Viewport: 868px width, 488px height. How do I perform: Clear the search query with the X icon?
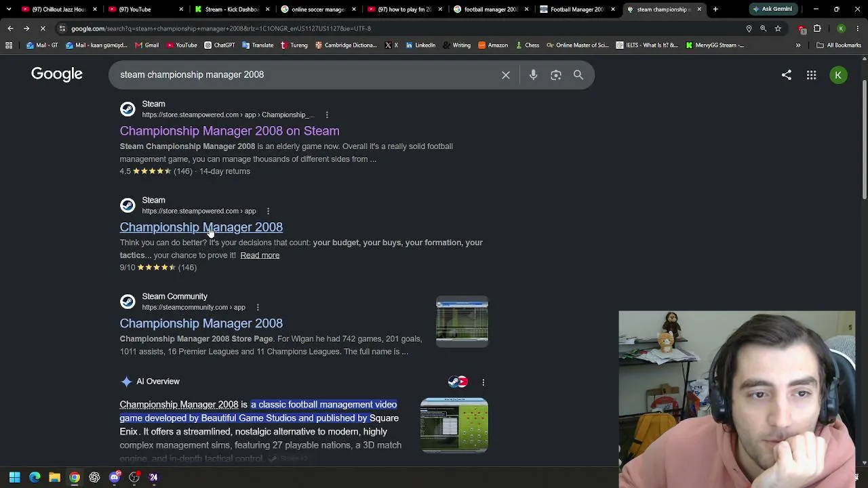point(506,75)
